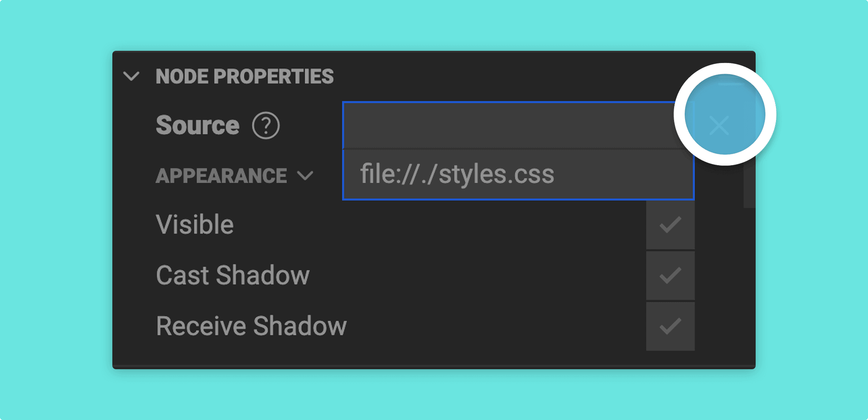Click the APPEARANCE section label

click(x=222, y=176)
